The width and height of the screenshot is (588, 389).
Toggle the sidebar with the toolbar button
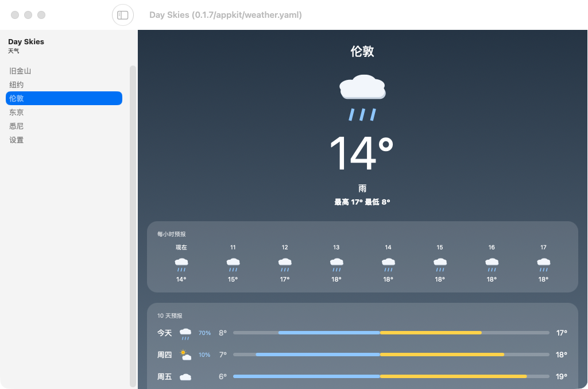[x=123, y=15]
